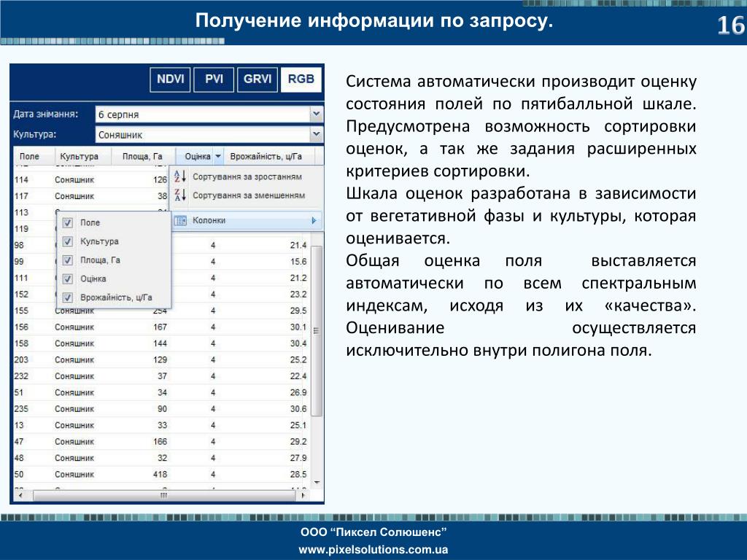Select the RGB tab
The height and width of the screenshot is (560, 747).
tap(301, 79)
